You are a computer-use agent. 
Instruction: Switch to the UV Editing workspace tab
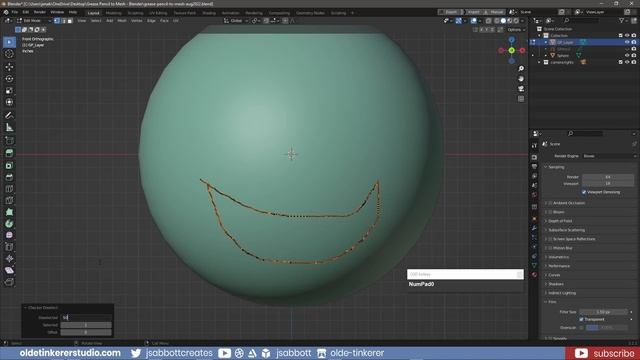(x=158, y=13)
